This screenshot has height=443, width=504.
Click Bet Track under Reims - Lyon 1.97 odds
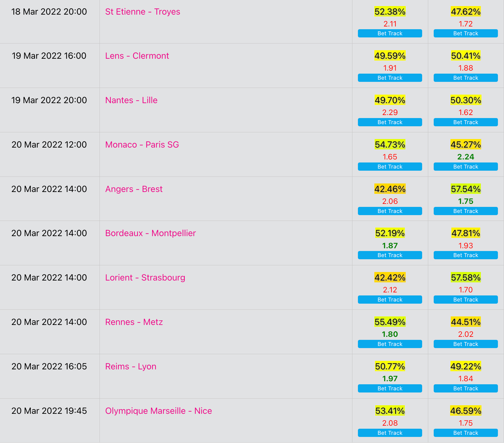click(390, 389)
